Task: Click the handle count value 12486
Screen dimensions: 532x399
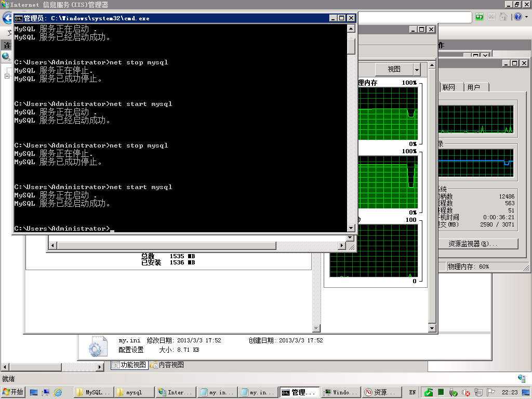Action: pos(507,196)
